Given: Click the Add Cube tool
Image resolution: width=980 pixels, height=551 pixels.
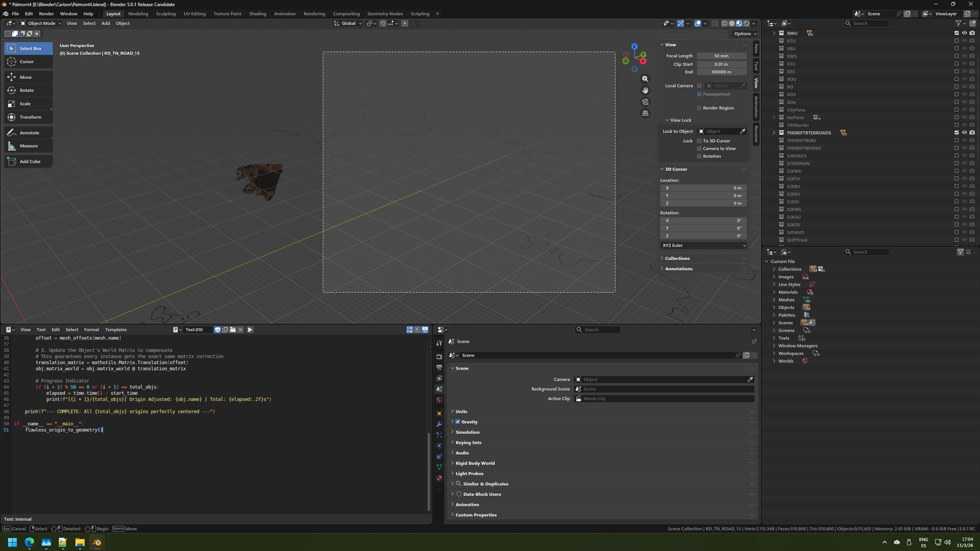Looking at the screenshot, I should [x=29, y=162].
